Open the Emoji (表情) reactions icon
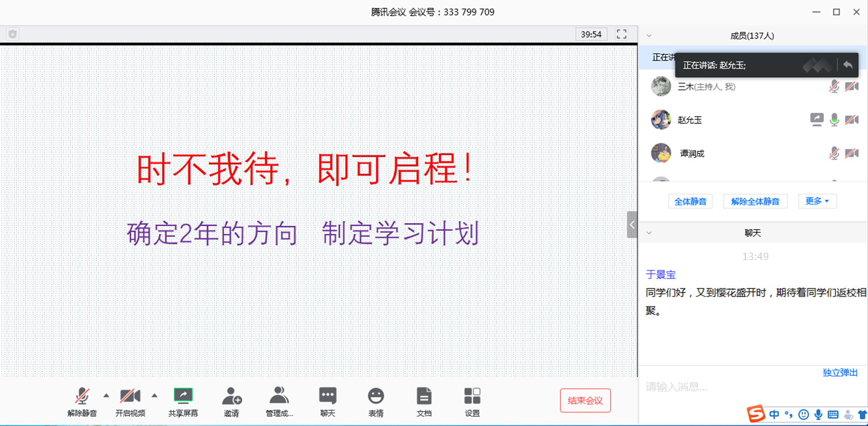 point(376,397)
